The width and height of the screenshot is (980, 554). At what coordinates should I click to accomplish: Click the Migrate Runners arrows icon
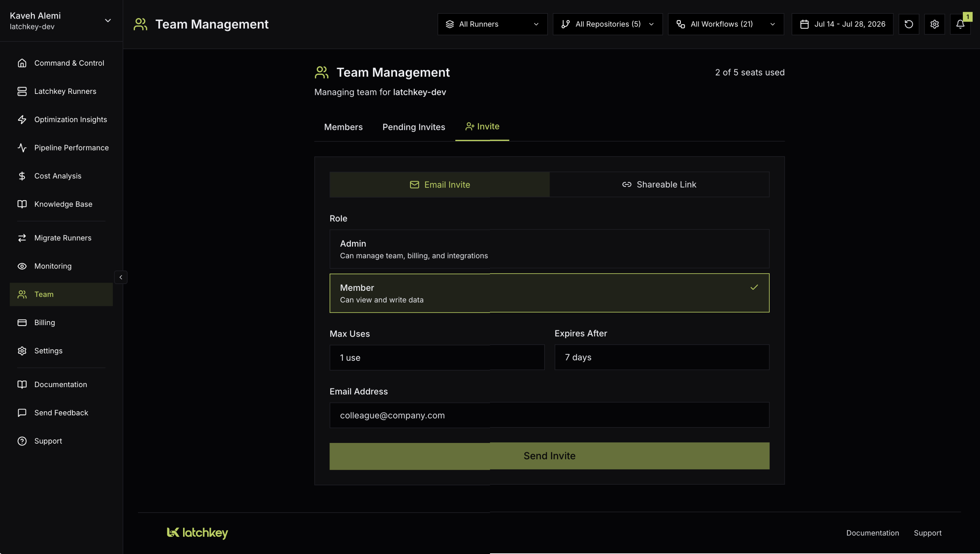click(x=22, y=238)
